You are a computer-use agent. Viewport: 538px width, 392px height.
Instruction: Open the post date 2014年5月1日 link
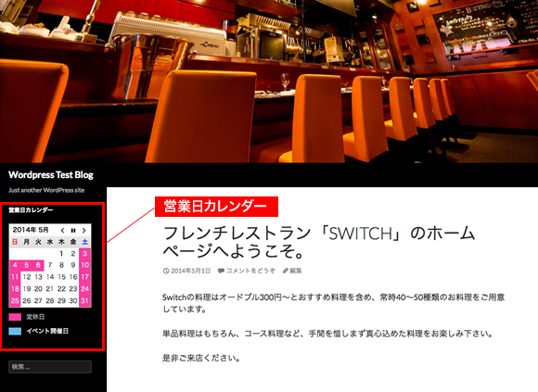(x=190, y=271)
